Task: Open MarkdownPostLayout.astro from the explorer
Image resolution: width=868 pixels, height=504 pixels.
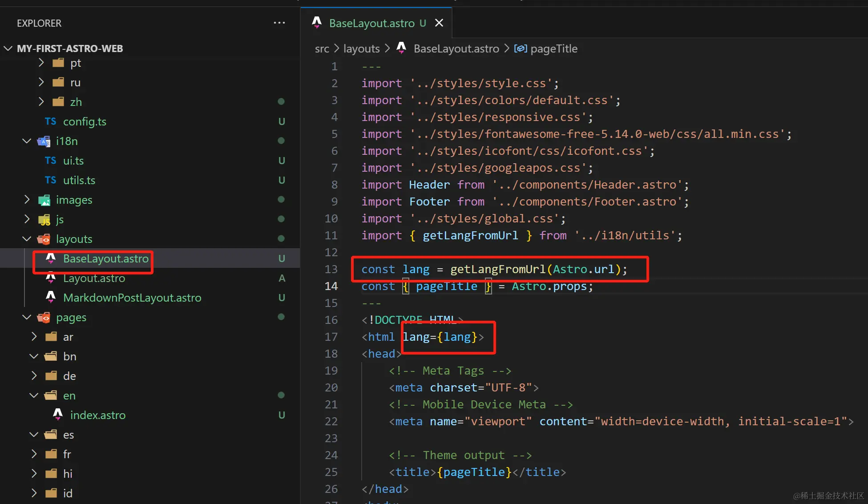Action: click(x=132, y=298)
